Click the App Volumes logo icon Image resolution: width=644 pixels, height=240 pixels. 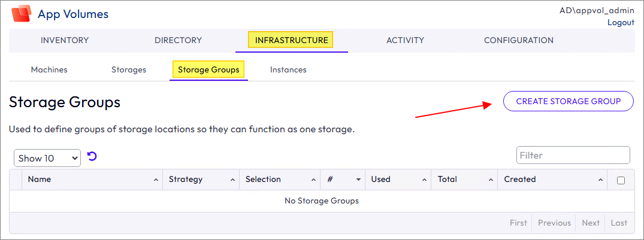(x=22, y=14)
